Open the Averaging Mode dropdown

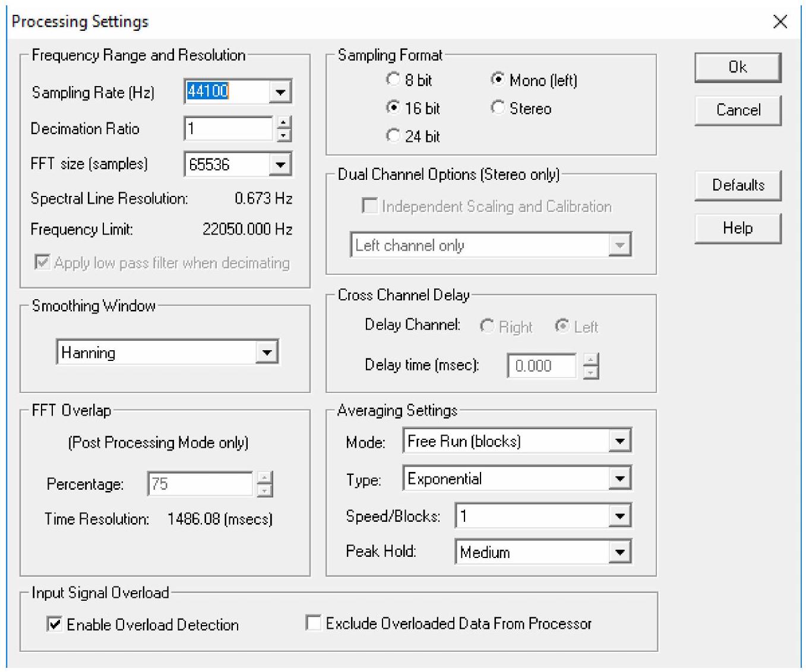point(619,441)
